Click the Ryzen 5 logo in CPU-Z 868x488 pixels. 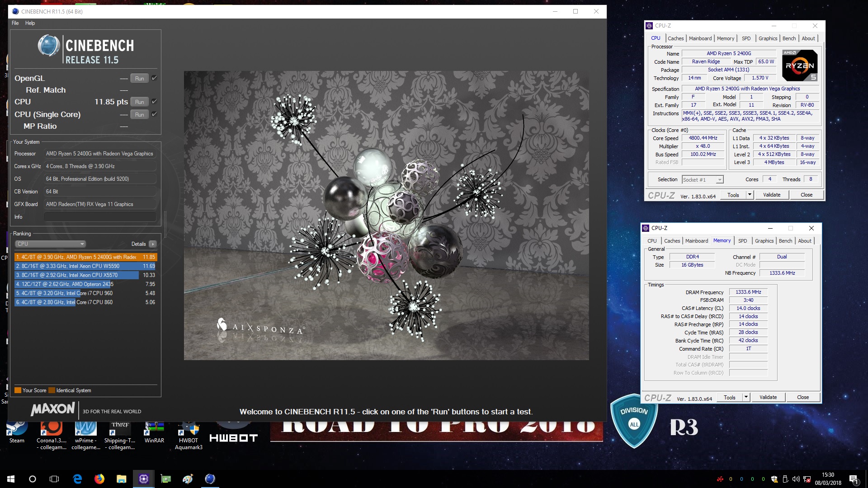click(800, 66)
